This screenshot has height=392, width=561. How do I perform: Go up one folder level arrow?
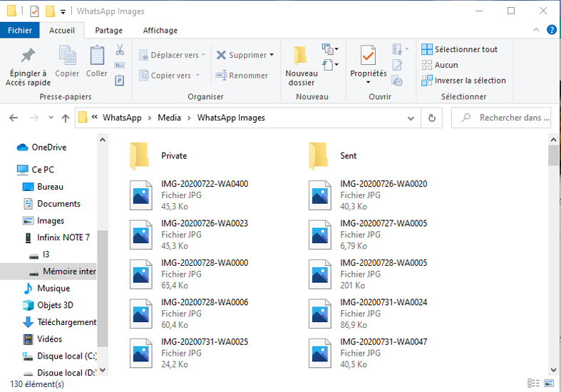pos(66,118)
